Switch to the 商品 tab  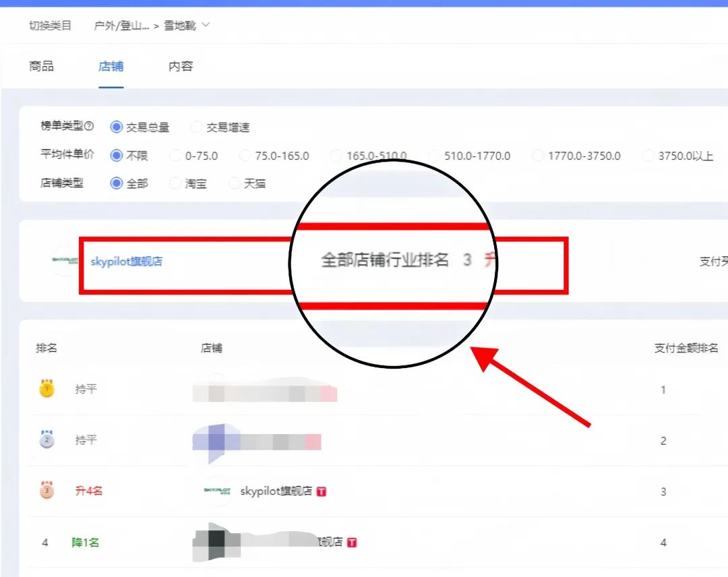[x=41, y=66]
